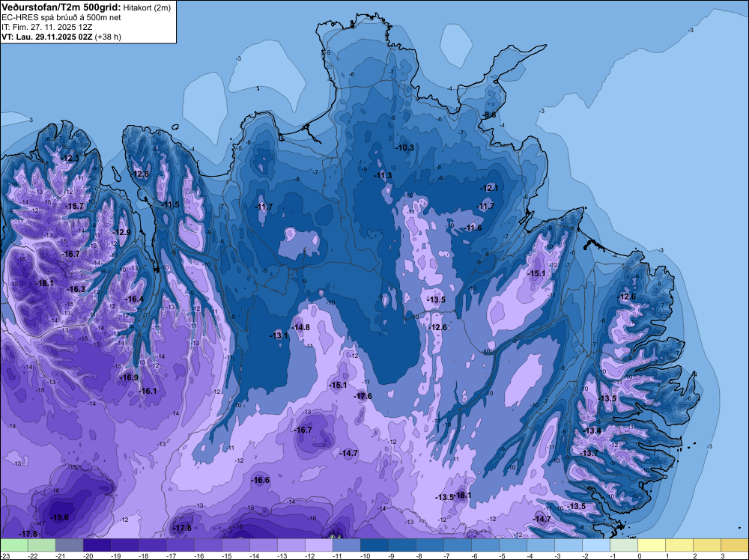Click the -23 legend color swatch
749x560 pixels.
pyautogui.click(x=13, y=545)
